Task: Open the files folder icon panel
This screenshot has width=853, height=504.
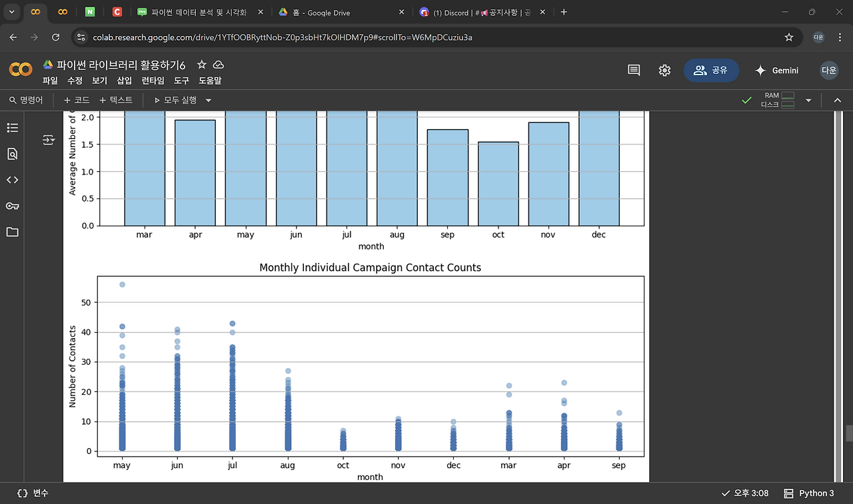Action: pos(12,232)
